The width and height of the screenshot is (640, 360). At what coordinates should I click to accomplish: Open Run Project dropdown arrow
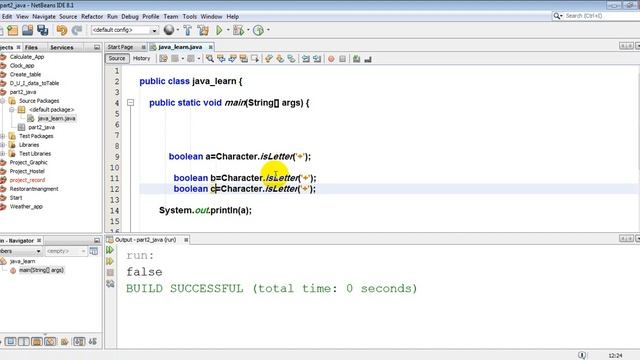click(228, 30)
